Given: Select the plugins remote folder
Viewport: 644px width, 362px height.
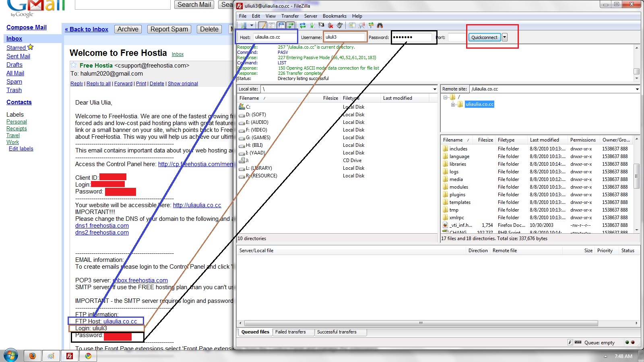Looking at the screenshot, I should point(457,195).
